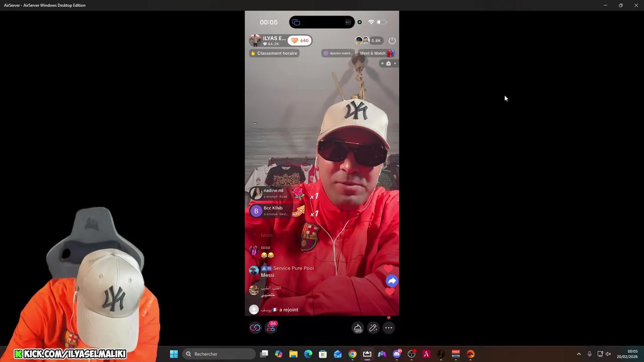Launch Copilot from the taskbar
The height and width of the screenshot is (362, 644).
click(279, 354)
